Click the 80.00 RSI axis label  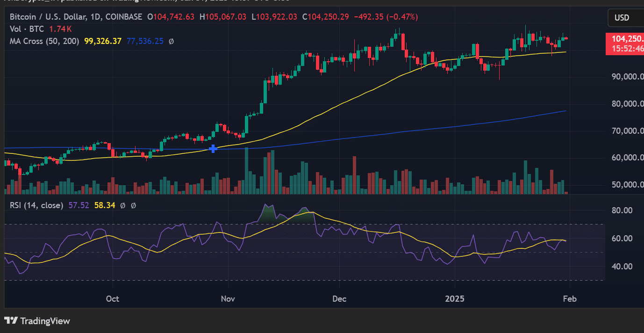point(622,210)
